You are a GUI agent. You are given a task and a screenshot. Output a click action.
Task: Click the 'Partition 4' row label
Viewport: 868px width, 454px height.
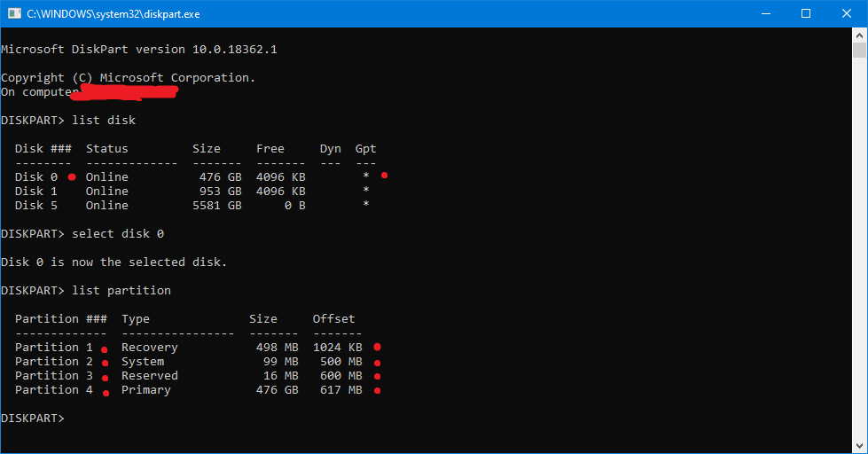pyautogui.click(x=54, y=390)
